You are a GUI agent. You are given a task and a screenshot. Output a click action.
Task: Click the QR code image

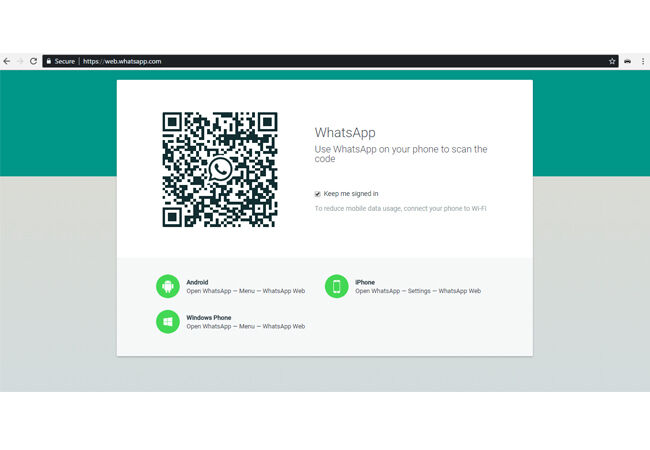220,169
